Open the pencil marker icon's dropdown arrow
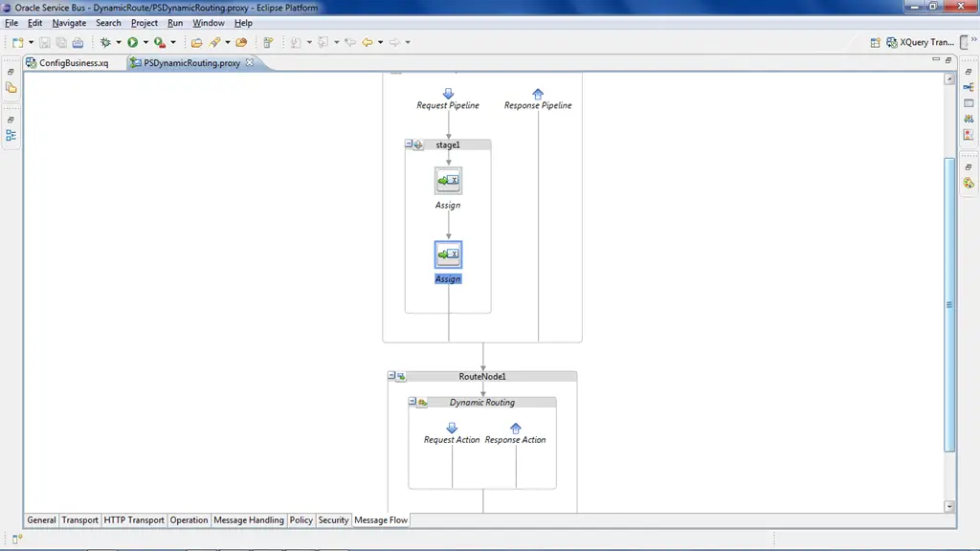 pos(228,42)
